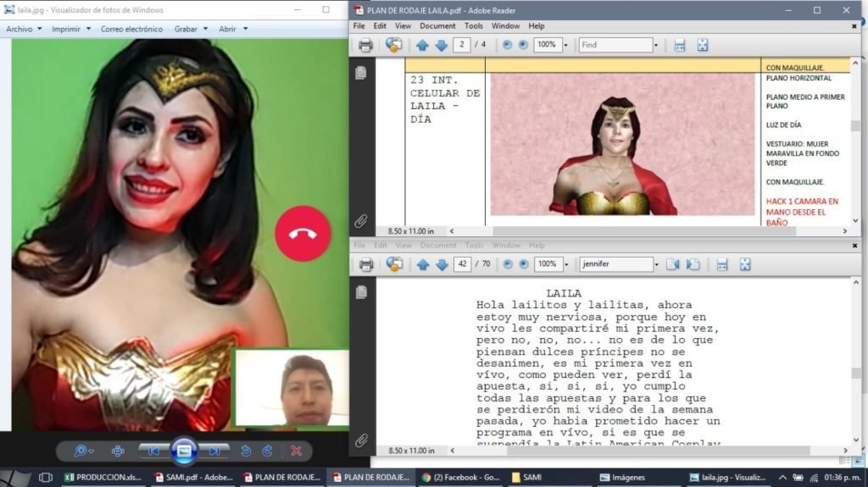
Task: Open Pages panel icon in bottom PDF
Action: (x=361, y=291)
